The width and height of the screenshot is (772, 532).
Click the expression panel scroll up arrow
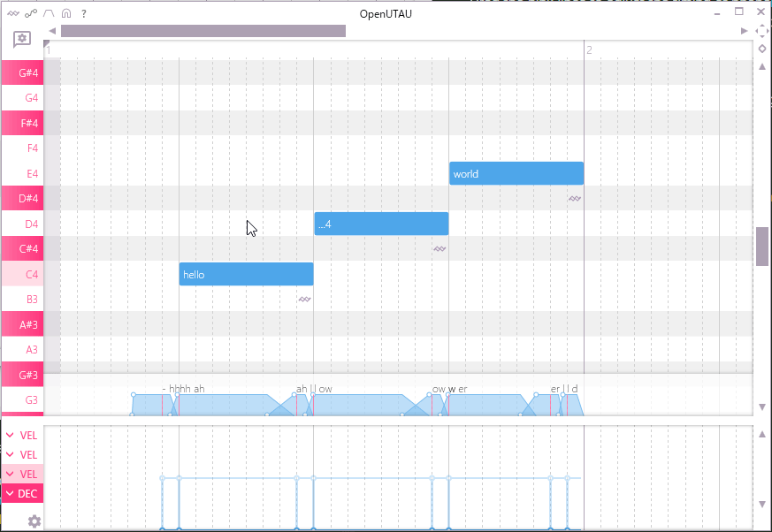click(x=761, y=434)
